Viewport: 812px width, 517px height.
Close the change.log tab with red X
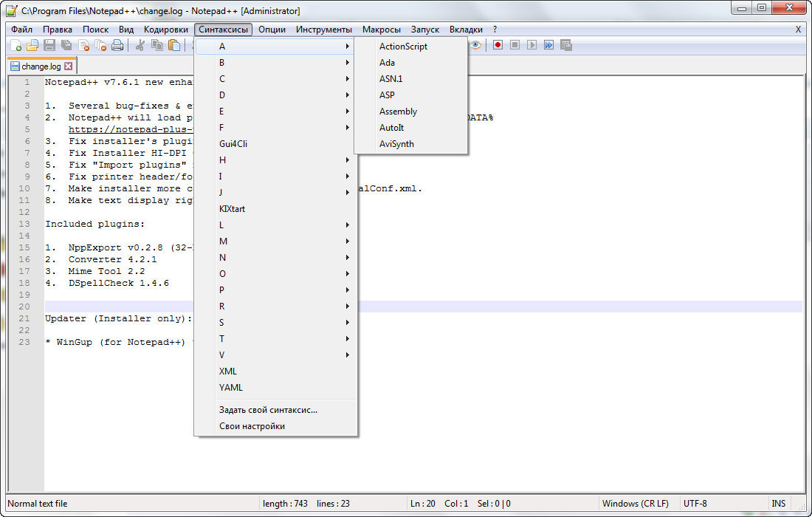[69, 66]
